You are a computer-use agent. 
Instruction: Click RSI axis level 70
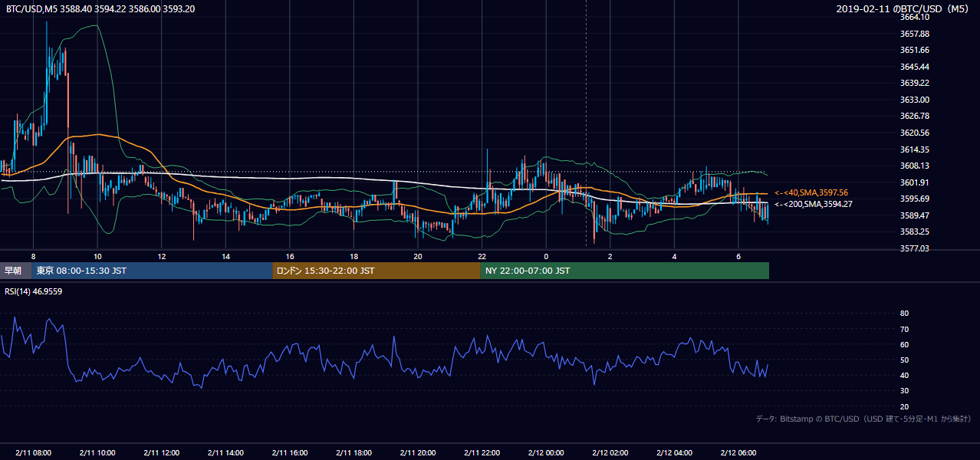click(x=905, y=329)
